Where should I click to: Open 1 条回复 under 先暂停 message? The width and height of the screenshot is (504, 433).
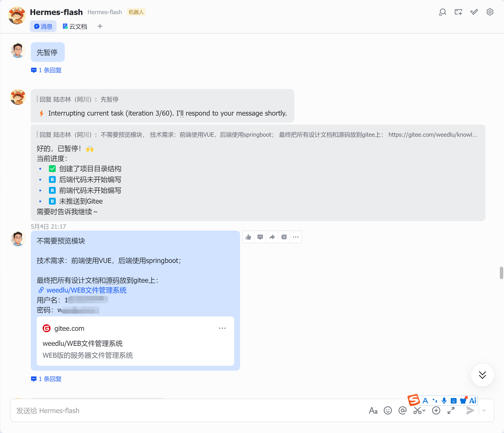46,70
